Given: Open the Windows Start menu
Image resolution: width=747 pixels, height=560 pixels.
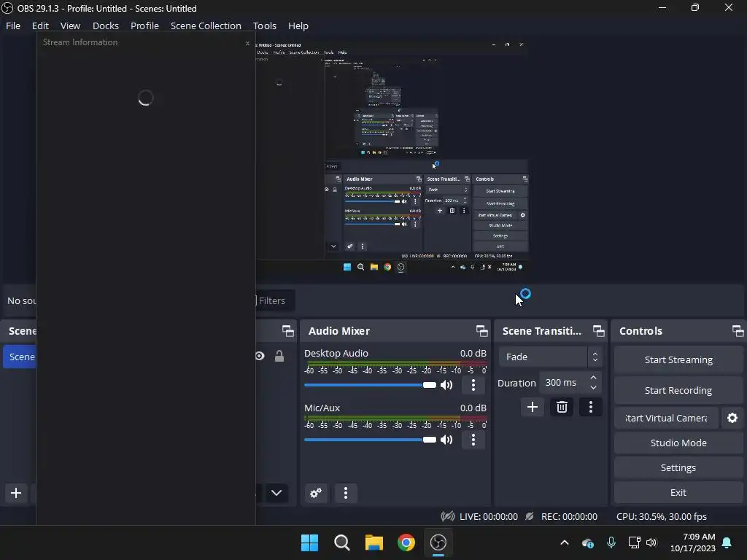Looking at the screenshot, I should pos(309,542).
